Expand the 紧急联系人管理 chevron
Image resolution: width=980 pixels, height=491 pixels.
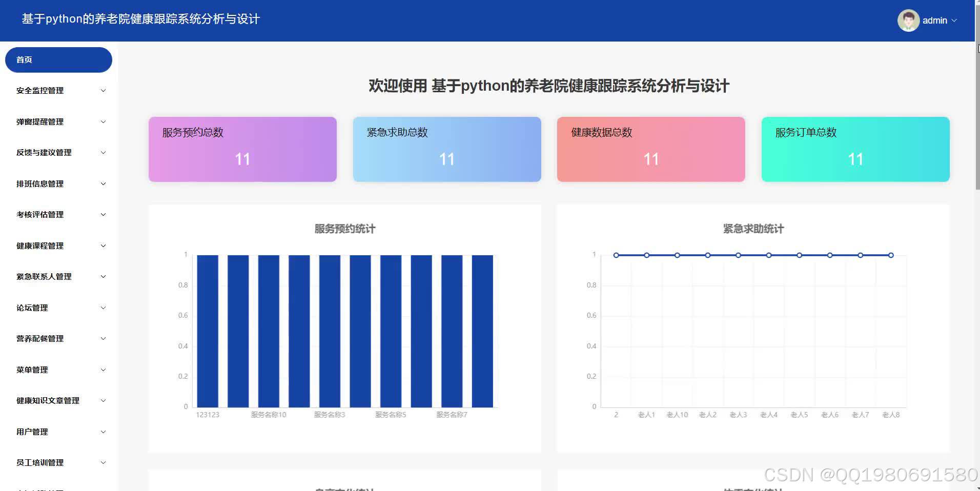(x=103, y=277)
